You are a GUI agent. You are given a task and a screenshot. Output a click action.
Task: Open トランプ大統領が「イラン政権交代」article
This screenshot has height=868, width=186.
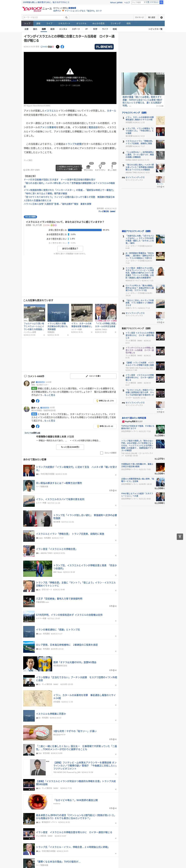pyautogui.click(x=76, y=468)
